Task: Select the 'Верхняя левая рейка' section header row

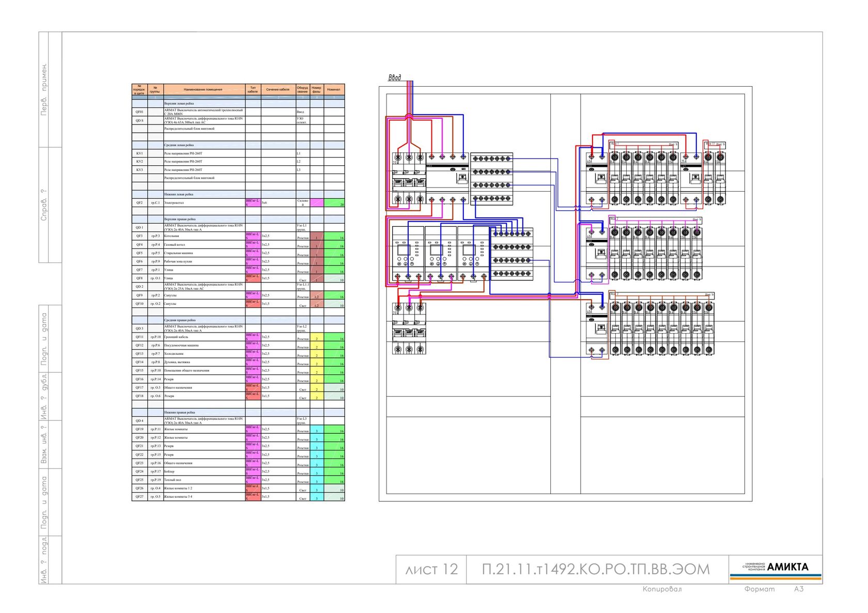Action: [238, 103]
